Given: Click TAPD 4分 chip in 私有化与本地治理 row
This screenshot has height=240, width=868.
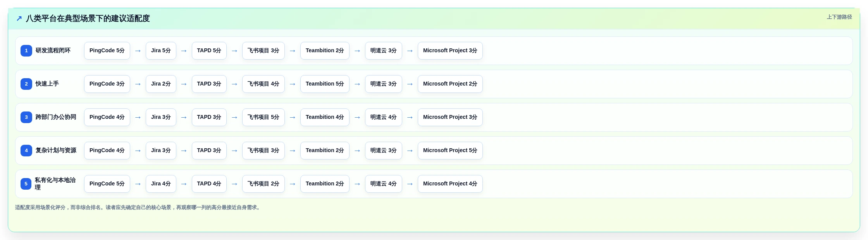Looking at the screenshot, I should (209, 184).
